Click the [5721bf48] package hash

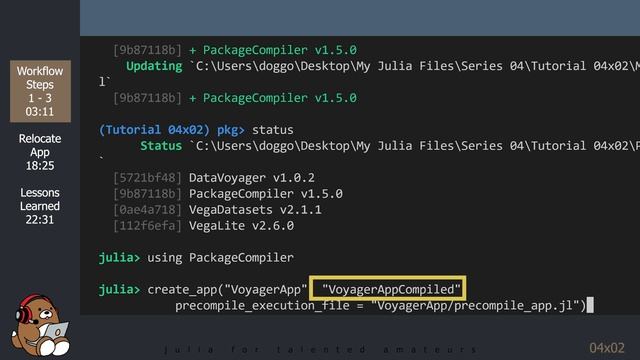coord(147,178)
